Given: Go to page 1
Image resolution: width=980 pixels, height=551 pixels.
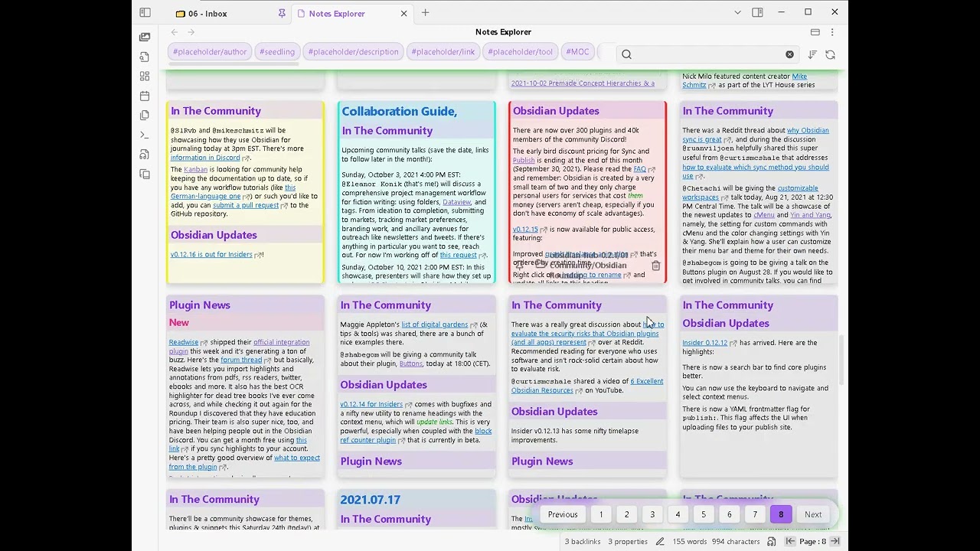Looking at the screenshot, I should click(x=601, y=514).
